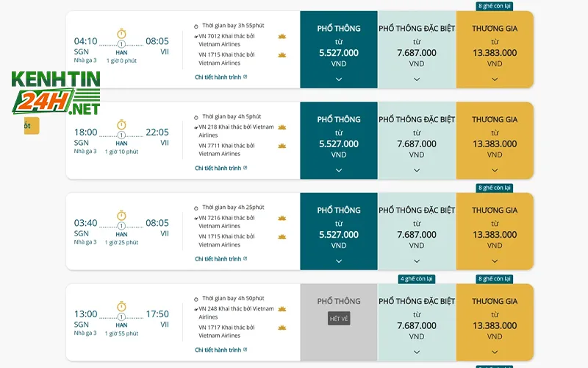Click the sold-out Hết vé badge
This screenshot has width=588, height=368.
point(339,319)
